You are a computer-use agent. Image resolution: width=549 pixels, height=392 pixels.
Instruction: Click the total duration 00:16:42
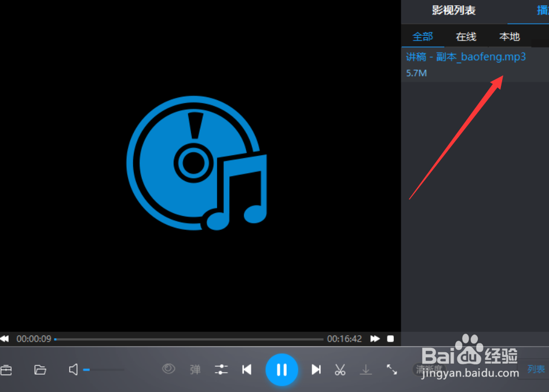[x=345, y=339]
